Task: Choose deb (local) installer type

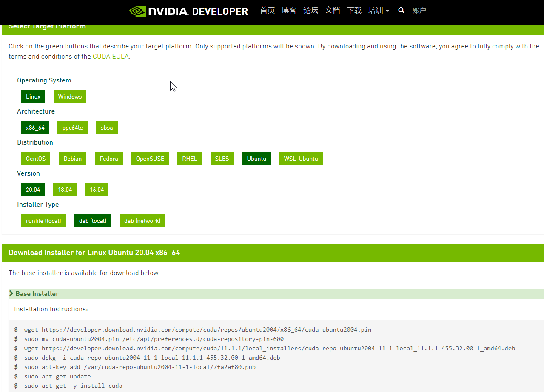Action: pos(93,221)
